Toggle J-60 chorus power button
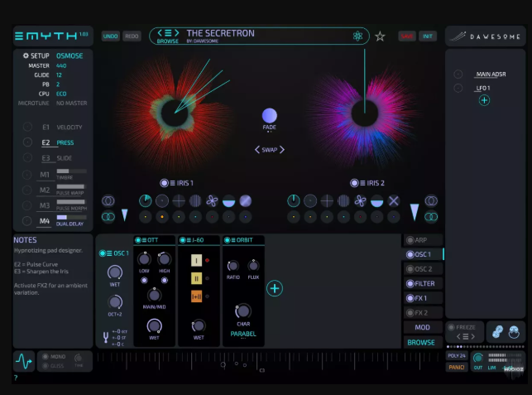Image resolution: width=532 pixels, height=395 pixels. pos(183,240)
